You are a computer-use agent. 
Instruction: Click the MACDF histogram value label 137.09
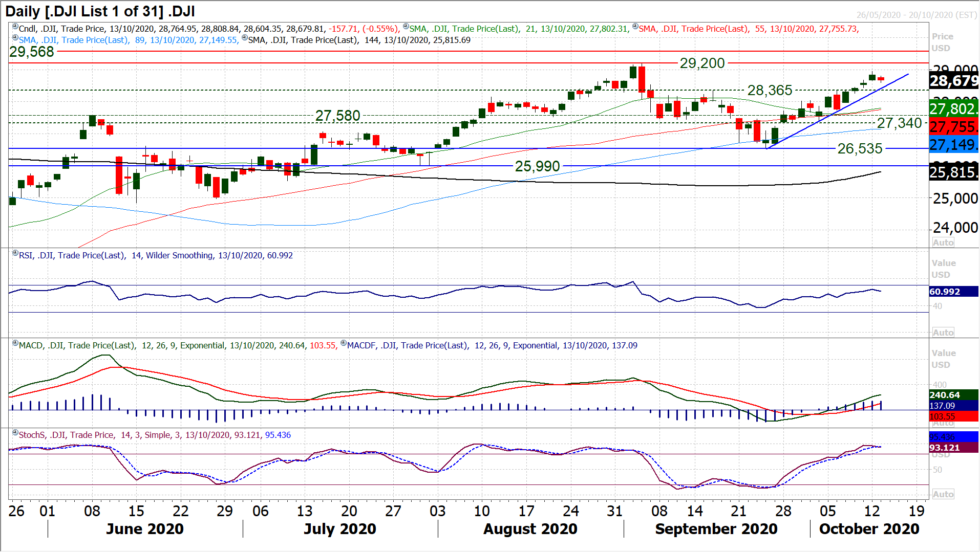(x=954, y=406)
